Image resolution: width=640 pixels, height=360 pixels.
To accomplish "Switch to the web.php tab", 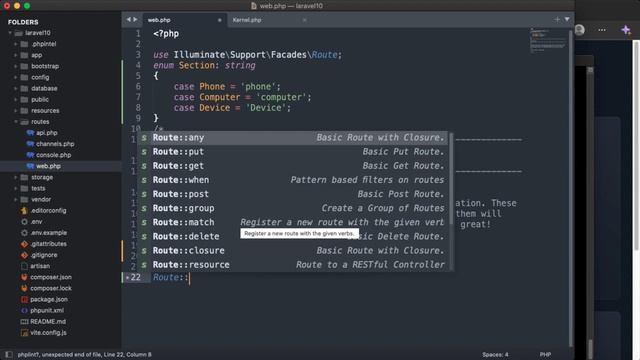I will coord(185,20).
